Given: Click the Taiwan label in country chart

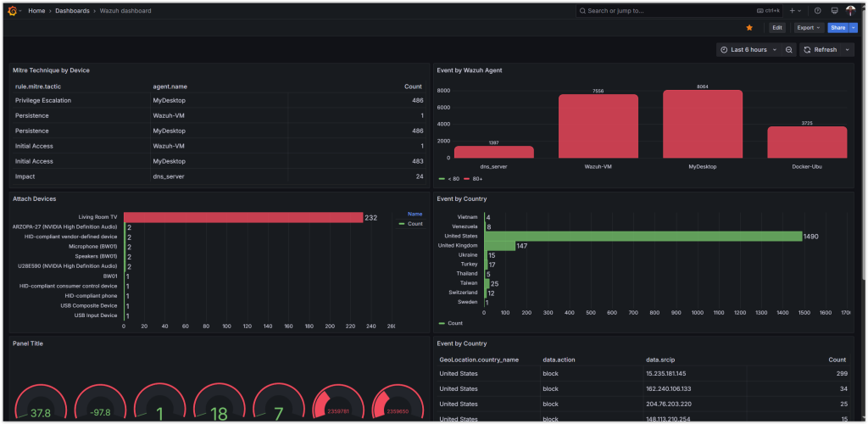Looking at the screenshot, I should (468, 283).
